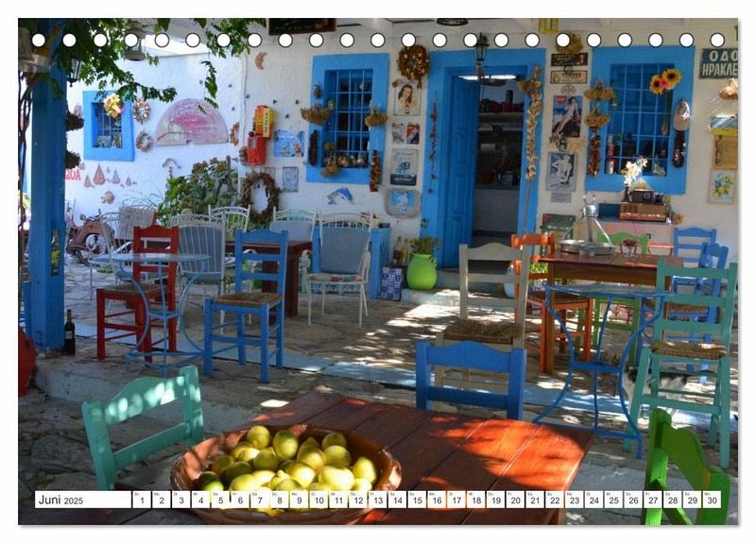The width and height of the screenshot is (756, 543).
Task: Select day 3 in the calendar row
Action: coord(180,500)
